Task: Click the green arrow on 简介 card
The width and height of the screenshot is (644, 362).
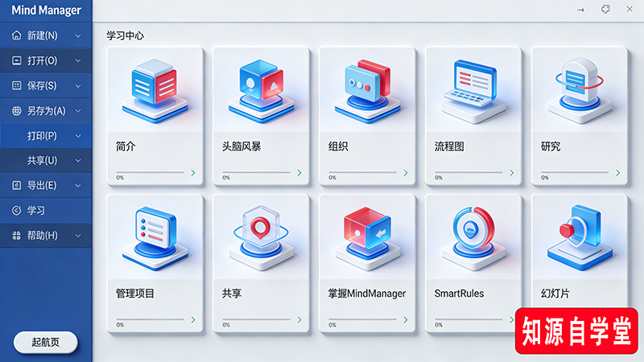Action: pyautogui.click(x=193, y=173)
